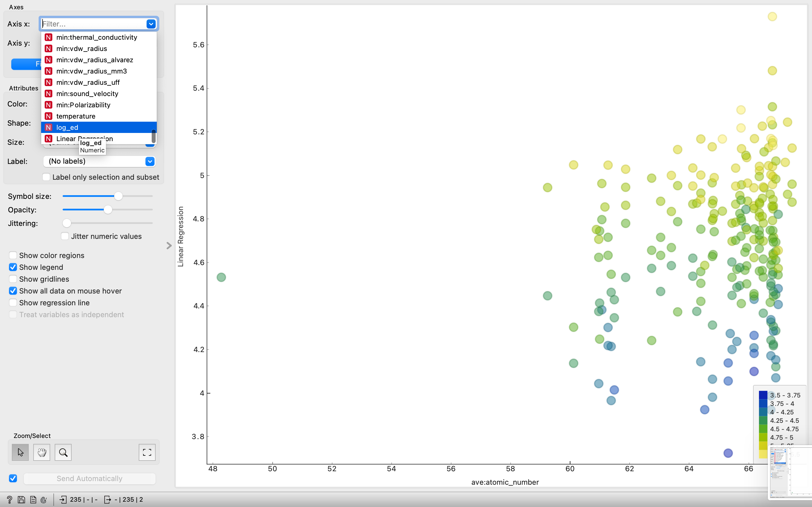Activate the hand pan tool under Zoom/Select
Viewport: 812px width, 507px height.
pyautogui.click(x=41, y=452)
